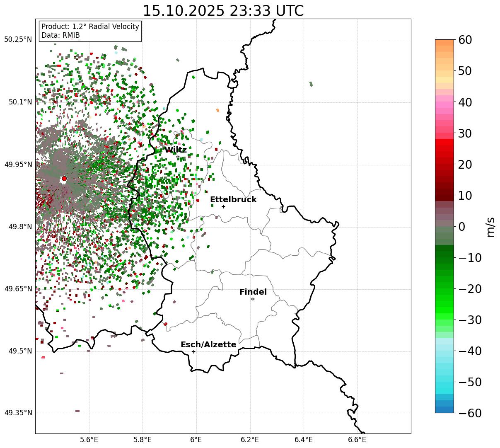Click the 49.5°N latitude label
This screenshot has height=448, width=500.
(20, 351)
